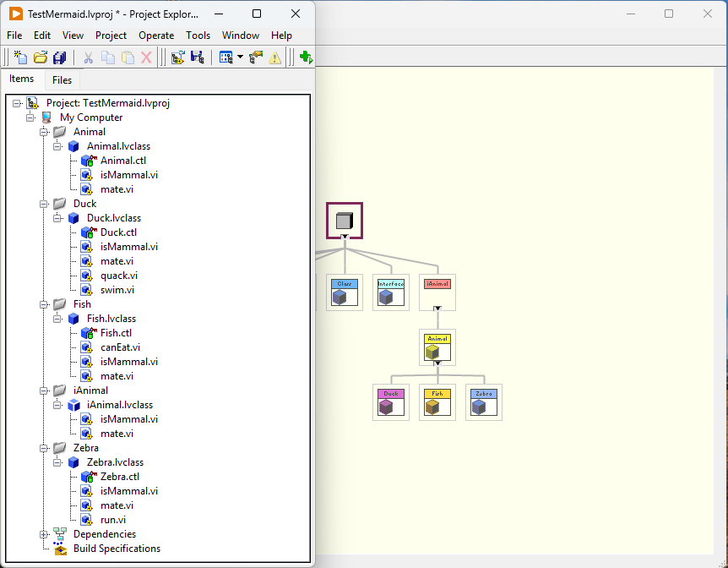728x568 pixels.
Task: Collapse the Project TestMermaid.lvproj root node
Action: (17, 103)
